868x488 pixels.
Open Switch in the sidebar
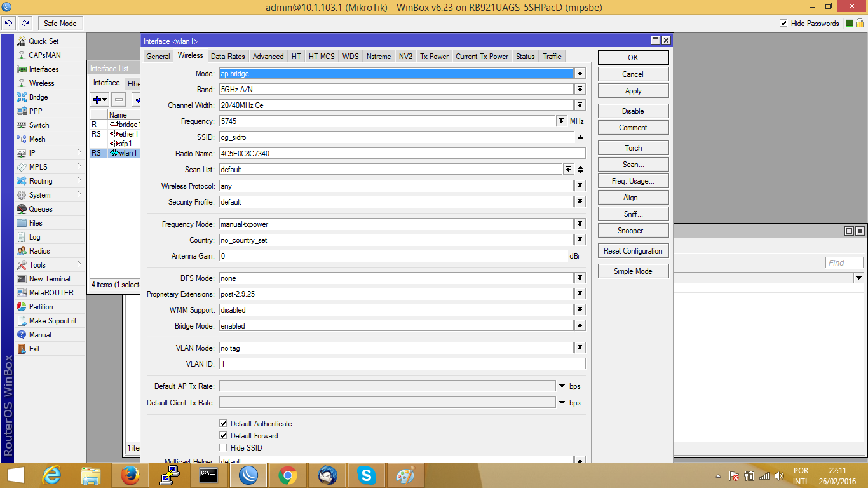coord(39,125)
